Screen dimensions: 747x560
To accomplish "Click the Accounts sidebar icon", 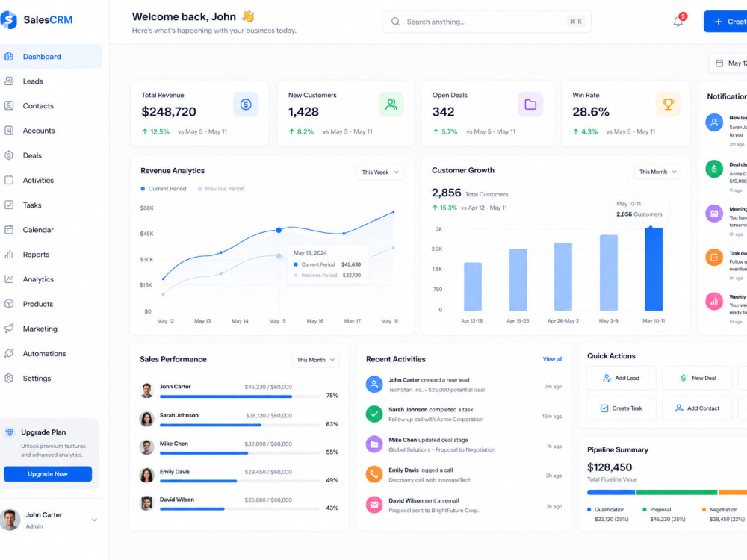I will pos(9,131).
